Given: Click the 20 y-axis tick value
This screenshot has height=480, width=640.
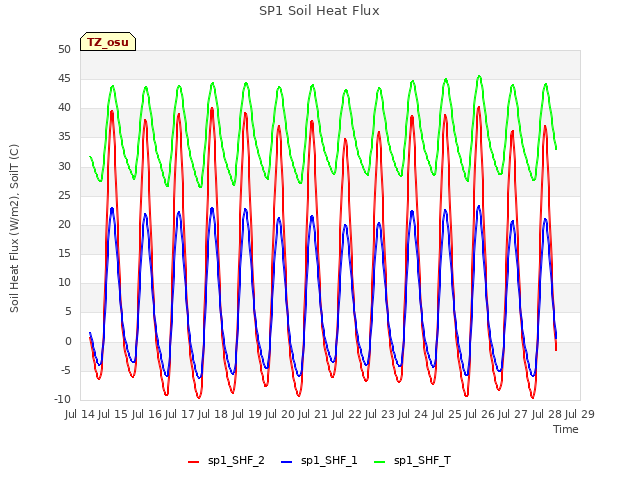Looking at the screenshot, I should click(64, 225).
